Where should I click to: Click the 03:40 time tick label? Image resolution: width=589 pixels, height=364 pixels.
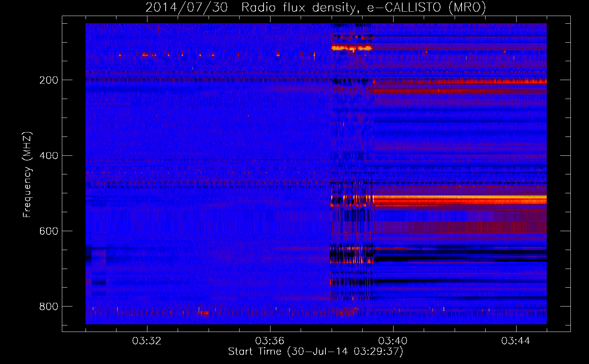(393, 341)
